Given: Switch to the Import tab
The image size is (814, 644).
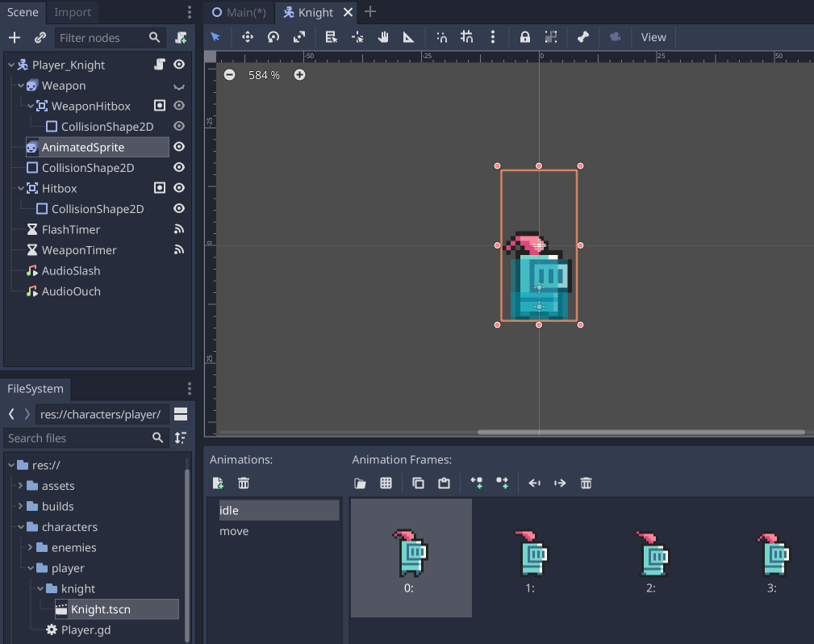Looking at the screenshot, I should 72,12.
